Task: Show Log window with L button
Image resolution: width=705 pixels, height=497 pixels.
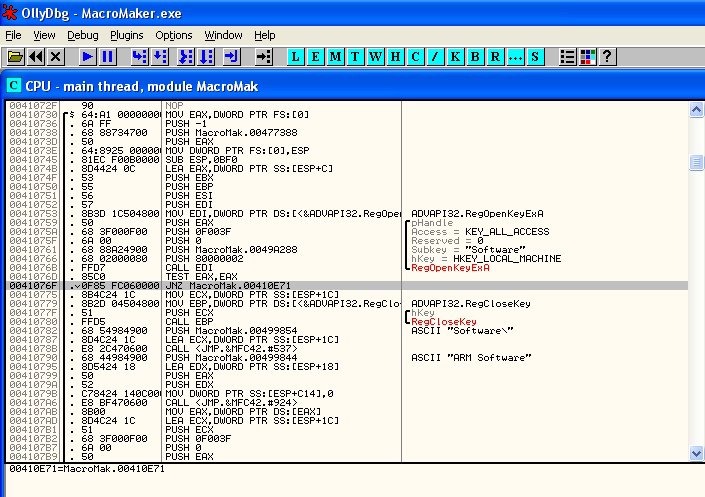Action: point(295,57)
